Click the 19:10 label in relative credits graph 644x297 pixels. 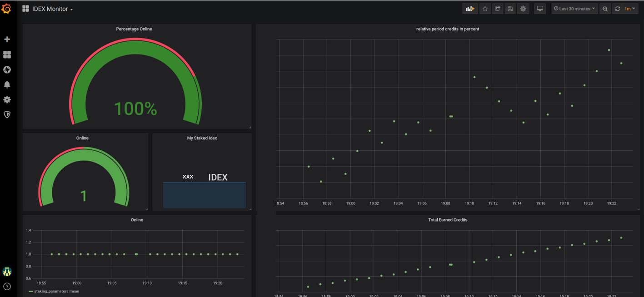coord(469,203)
